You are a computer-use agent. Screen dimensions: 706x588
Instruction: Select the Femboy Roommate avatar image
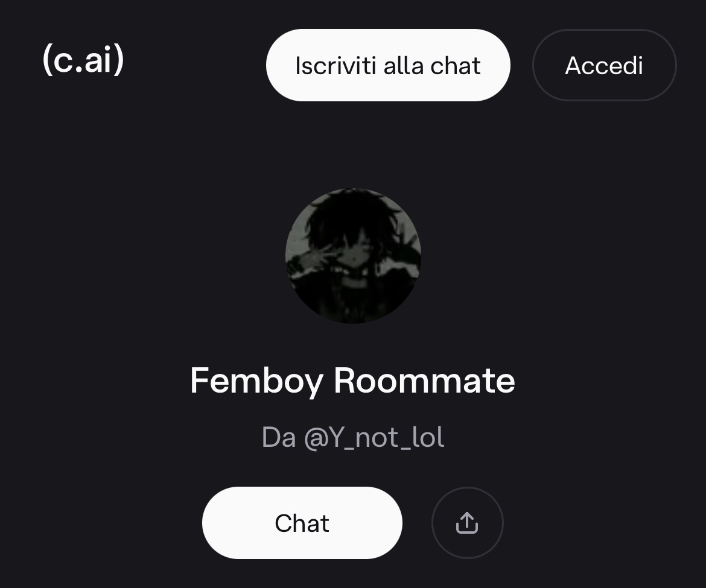354,256
